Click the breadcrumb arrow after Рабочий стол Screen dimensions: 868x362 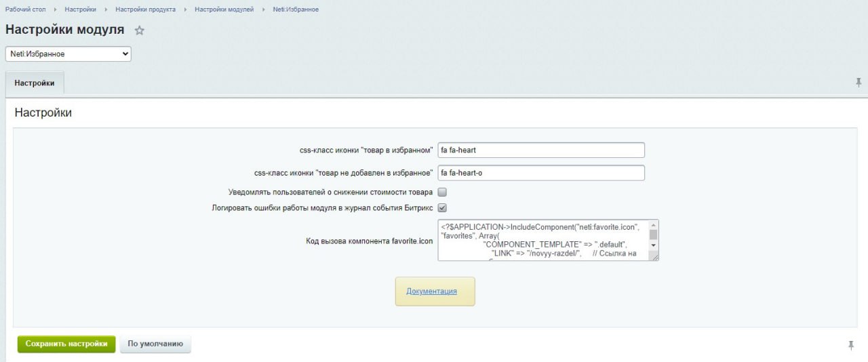click(55, 9)
